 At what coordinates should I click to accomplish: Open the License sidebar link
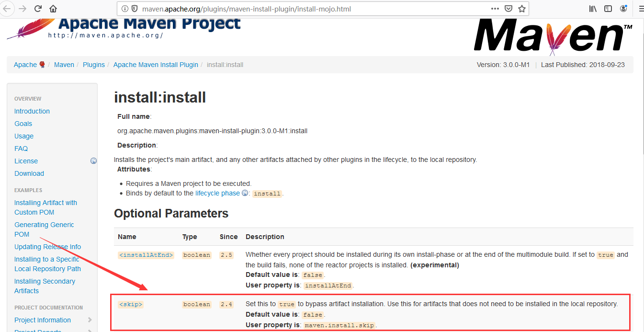(x=26, y=161)
